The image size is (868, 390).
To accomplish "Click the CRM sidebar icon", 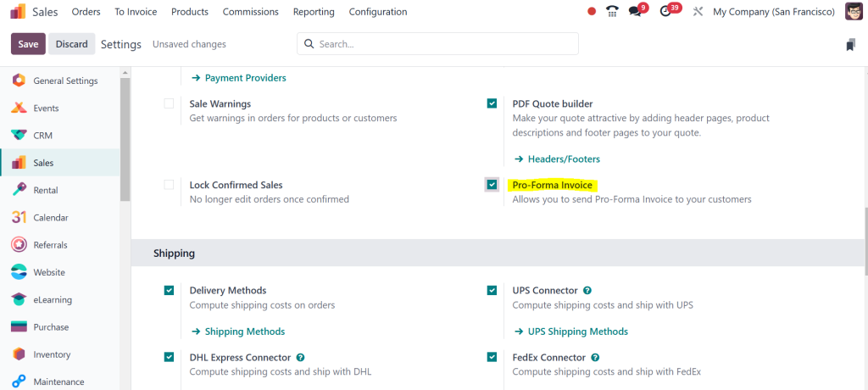I will (19, 135).
